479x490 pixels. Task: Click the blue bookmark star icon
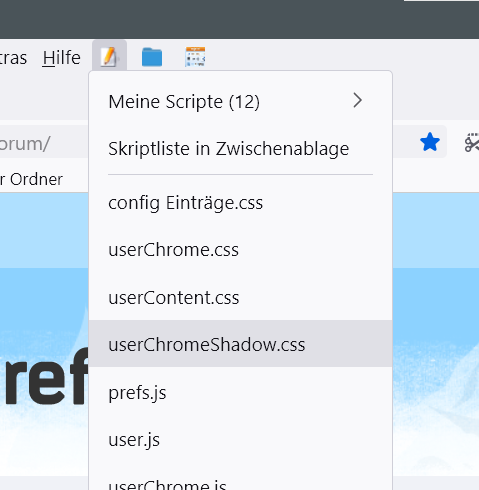pyautogui.click(x=430, y=142)
